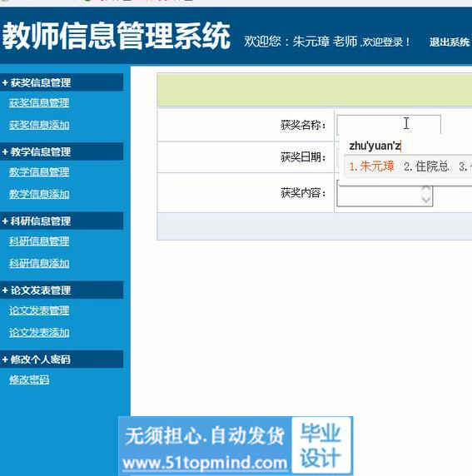
Task: Choose IME candidate 1. 朱元璋
Action: (371, 166)
